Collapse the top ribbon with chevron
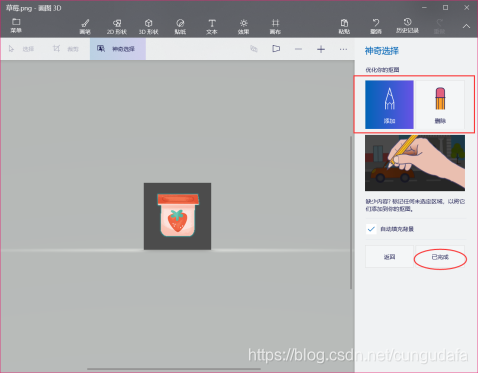Image resolution: width=478 pixels, height=374 pixels. (466, 26)
